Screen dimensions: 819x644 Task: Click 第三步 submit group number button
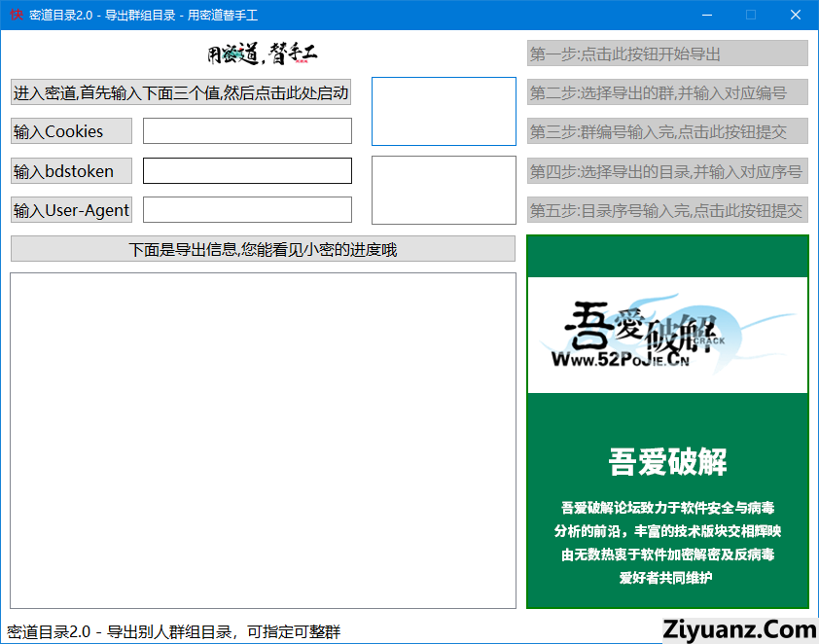coord(667,131)
